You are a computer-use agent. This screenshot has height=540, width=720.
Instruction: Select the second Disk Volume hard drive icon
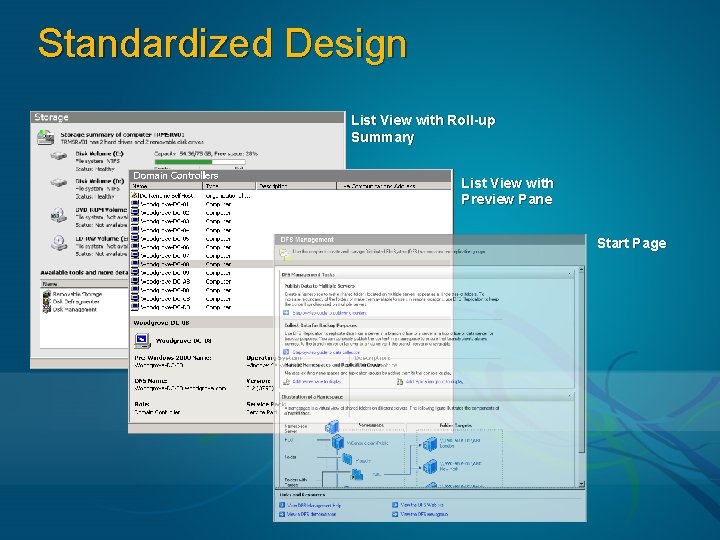tap(59, 183)
